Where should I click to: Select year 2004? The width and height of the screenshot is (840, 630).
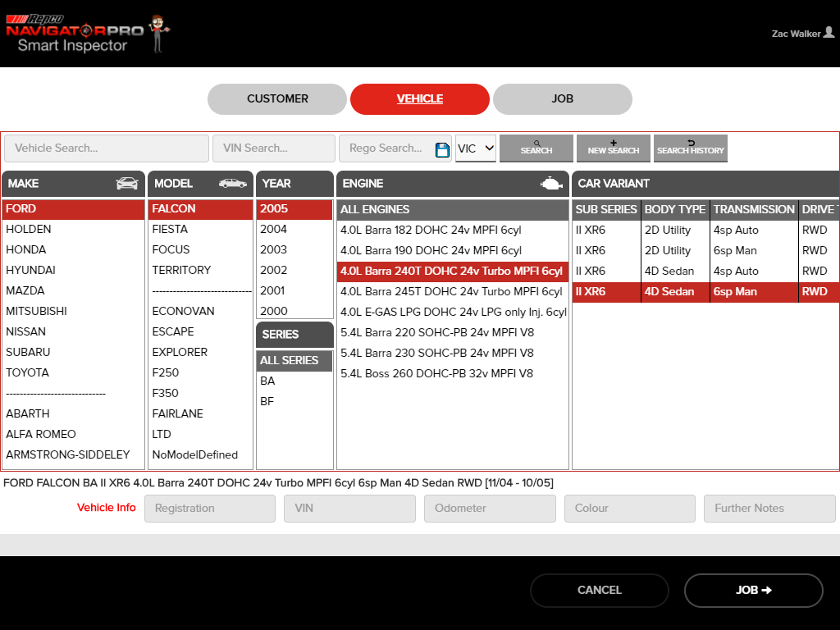pos(294,230)
